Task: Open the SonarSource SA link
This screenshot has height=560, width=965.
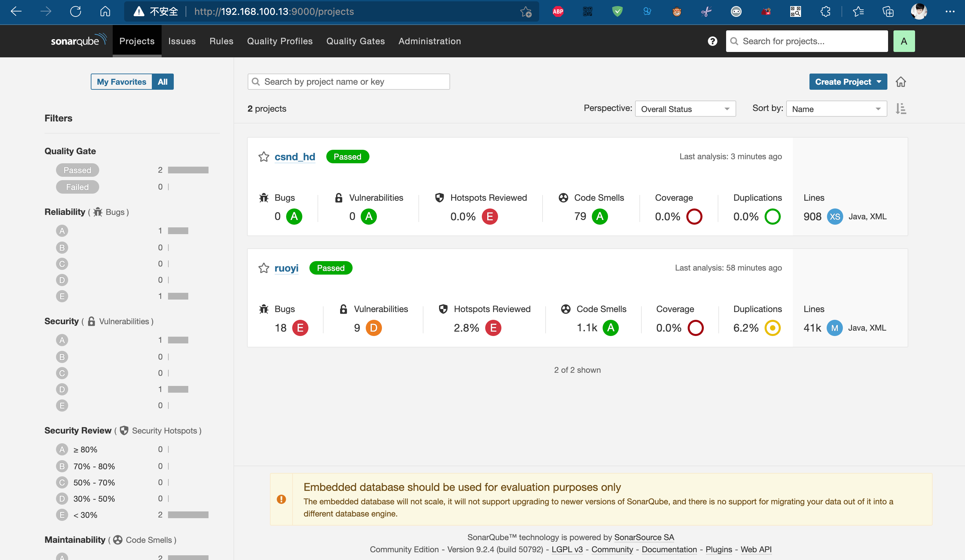Action: [x=644, y=537]
